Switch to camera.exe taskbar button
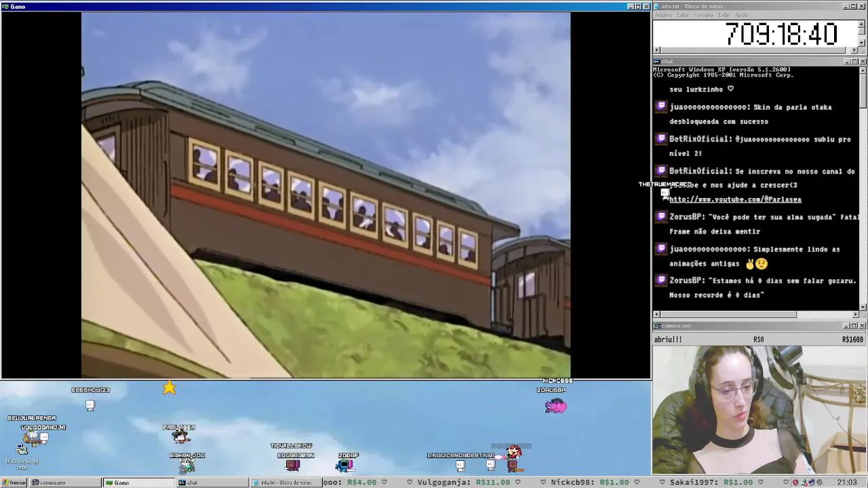The height and width of the screenshot is (488, 868). (x=66, y=483)
